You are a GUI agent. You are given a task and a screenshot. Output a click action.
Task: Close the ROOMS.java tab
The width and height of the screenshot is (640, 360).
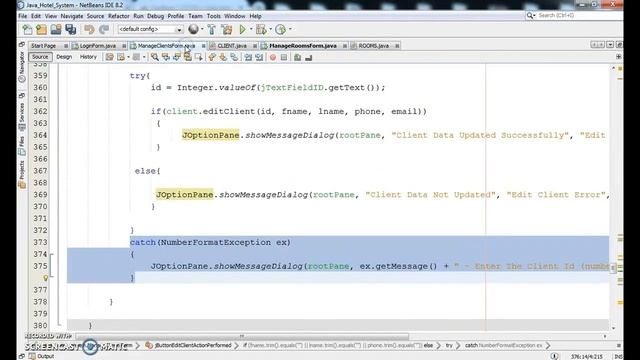(397, 46)
